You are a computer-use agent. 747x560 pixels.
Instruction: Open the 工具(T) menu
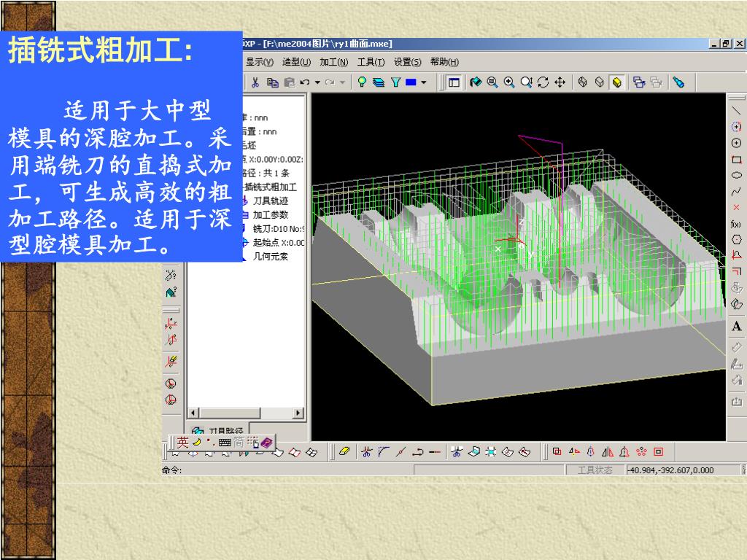(x=371, y=62)
